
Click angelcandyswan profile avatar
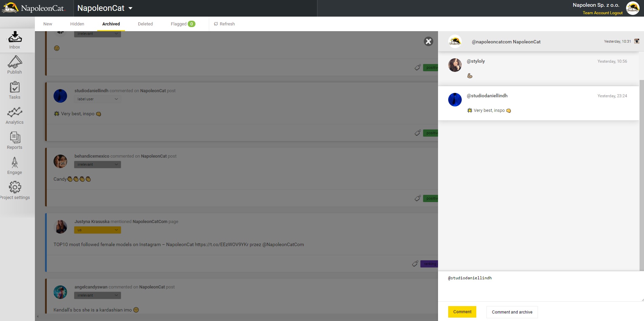[x=60, y=292]
